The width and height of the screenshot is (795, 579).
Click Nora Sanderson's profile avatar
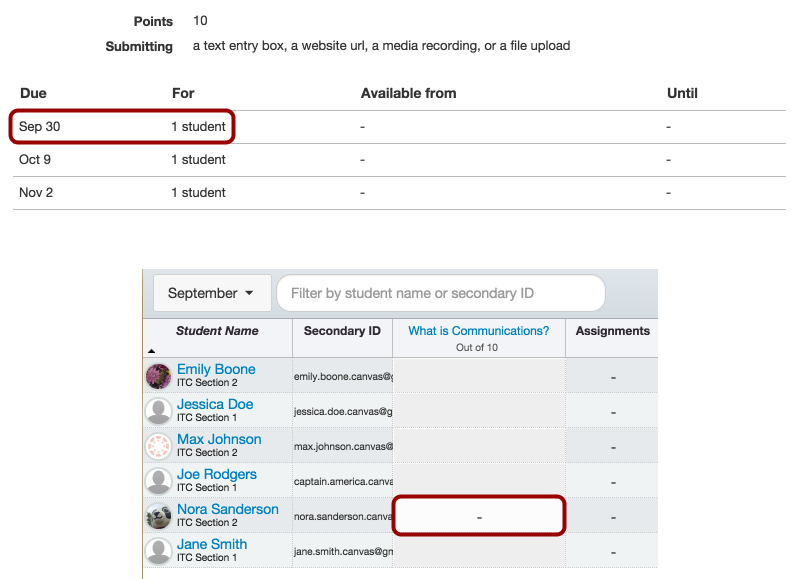[159, 516]
